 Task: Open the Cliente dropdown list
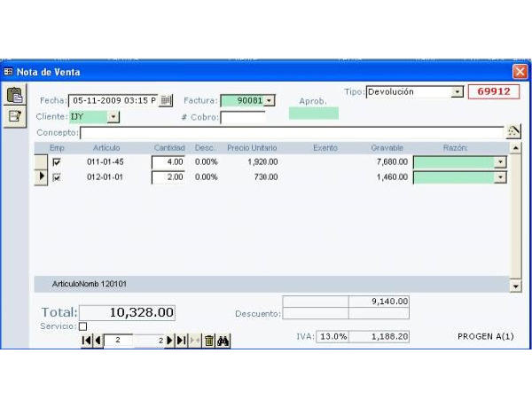pyautogui.click(x=113, y=116)
